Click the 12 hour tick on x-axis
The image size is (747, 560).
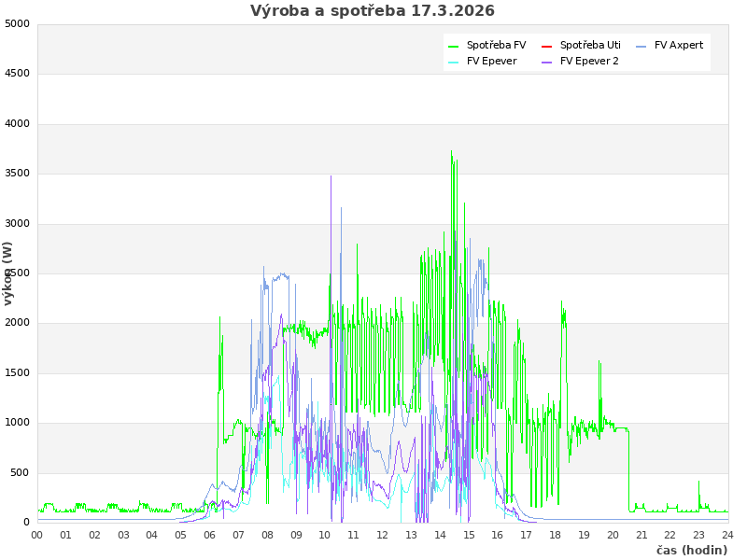pos(383,536)
